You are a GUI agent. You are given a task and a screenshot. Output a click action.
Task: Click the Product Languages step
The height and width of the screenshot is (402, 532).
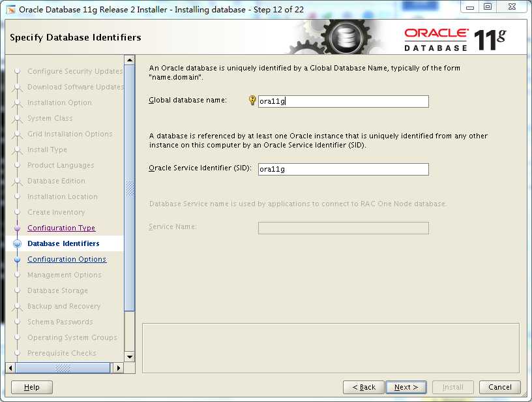[x=61, y=165]
